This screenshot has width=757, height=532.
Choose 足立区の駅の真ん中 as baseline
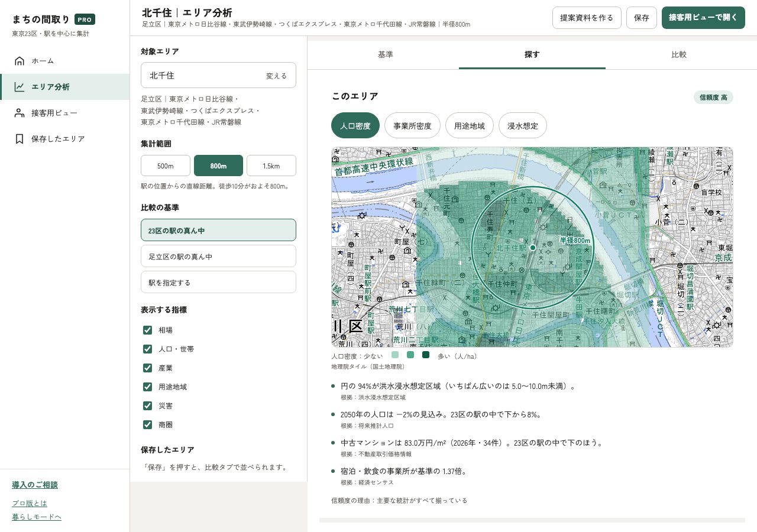[x=218, y=256]
